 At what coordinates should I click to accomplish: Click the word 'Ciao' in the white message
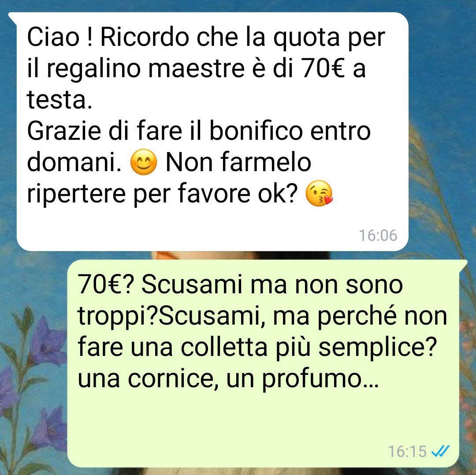tap(53, 37)
